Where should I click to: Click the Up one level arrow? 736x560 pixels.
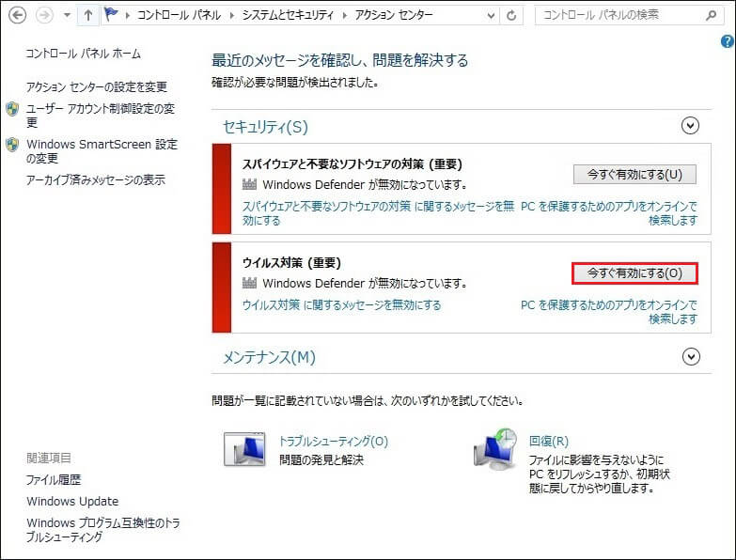tap(87, 16)
